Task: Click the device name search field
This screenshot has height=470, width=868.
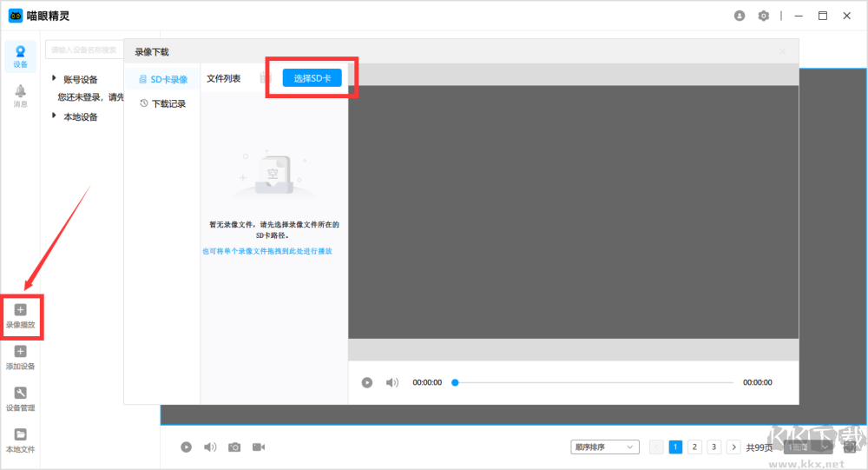Action: [x=84, y=50]
